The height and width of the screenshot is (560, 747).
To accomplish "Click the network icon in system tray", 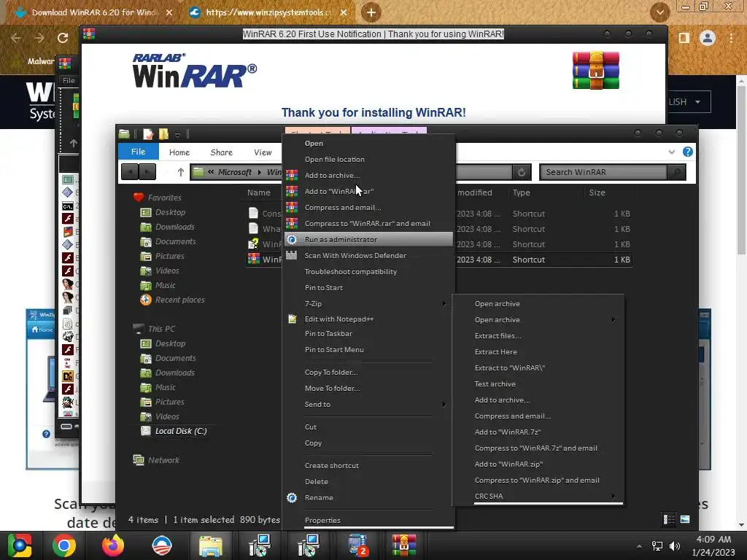I will 657,546.
